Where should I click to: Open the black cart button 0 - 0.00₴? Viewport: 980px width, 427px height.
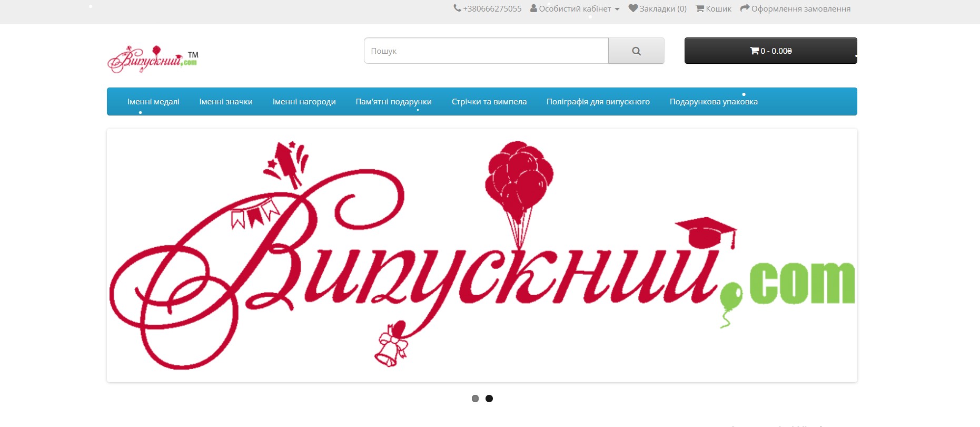pos(770,51)
